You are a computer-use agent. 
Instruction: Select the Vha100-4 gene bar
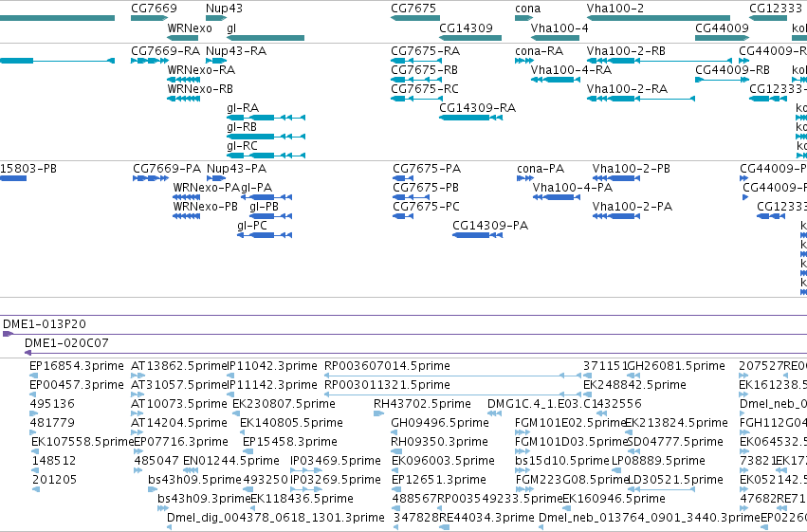point(555,38)
